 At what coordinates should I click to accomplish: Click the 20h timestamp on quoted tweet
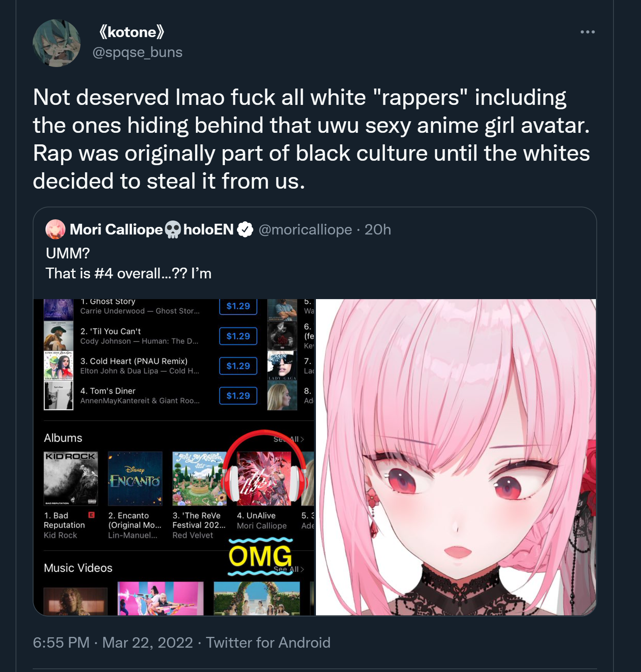click(378, 230)
